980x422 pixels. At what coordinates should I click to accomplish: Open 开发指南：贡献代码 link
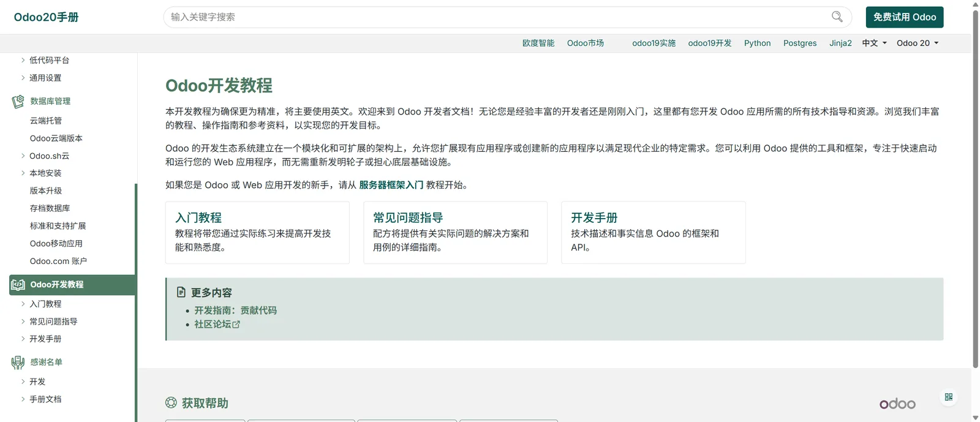235,311
